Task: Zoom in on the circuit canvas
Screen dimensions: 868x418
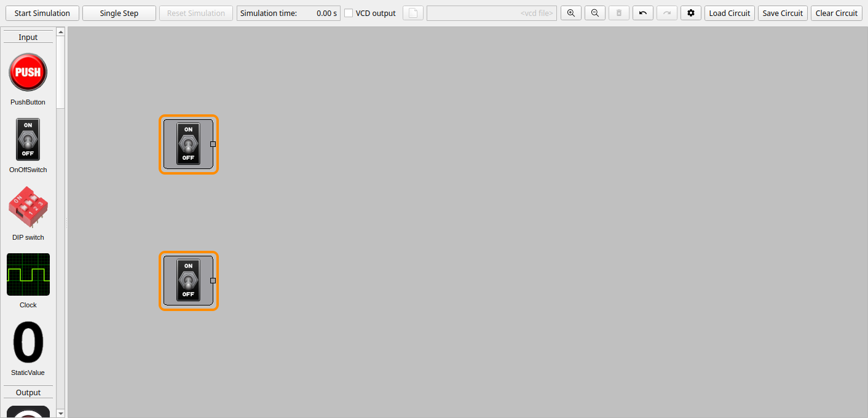Action: coord(571,13)
